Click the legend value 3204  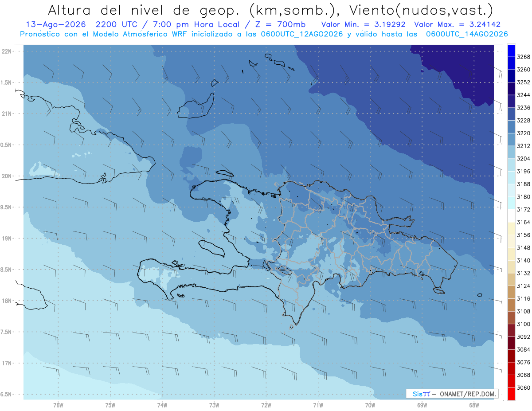(524, 159)
